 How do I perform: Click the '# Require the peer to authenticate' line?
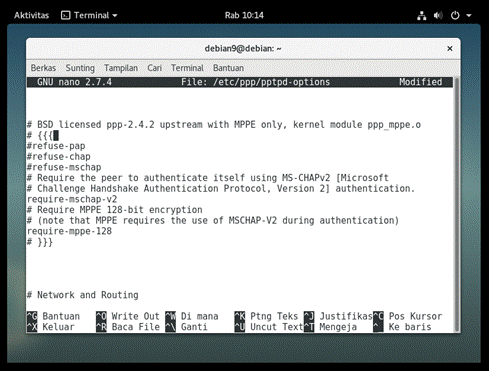[x=208, y=178]
